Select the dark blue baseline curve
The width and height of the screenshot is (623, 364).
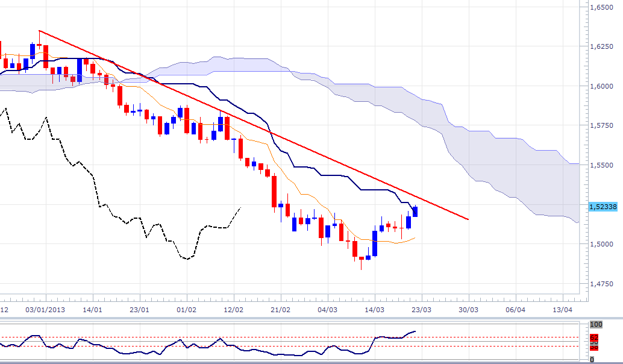pos(337,175)
